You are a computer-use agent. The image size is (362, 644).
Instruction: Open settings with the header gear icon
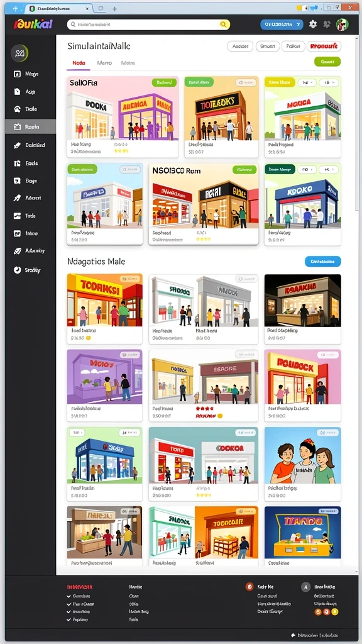(x=313, y=25)
